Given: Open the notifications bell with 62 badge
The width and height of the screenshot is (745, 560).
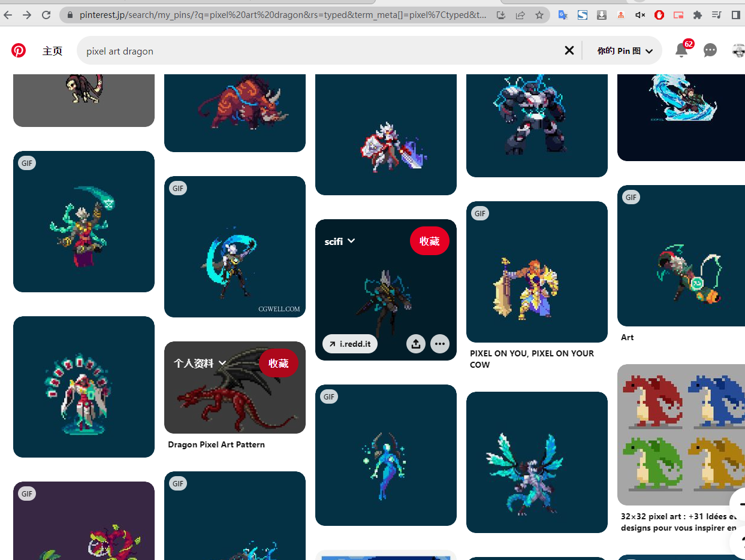Looking at the screenshot, I should pyautogui.click(x=681, y=50).
